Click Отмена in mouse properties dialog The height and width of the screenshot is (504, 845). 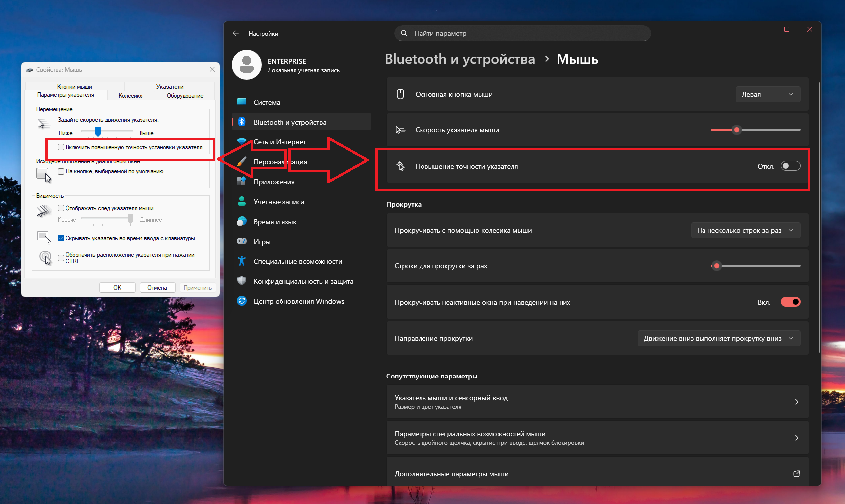[157, 288]
